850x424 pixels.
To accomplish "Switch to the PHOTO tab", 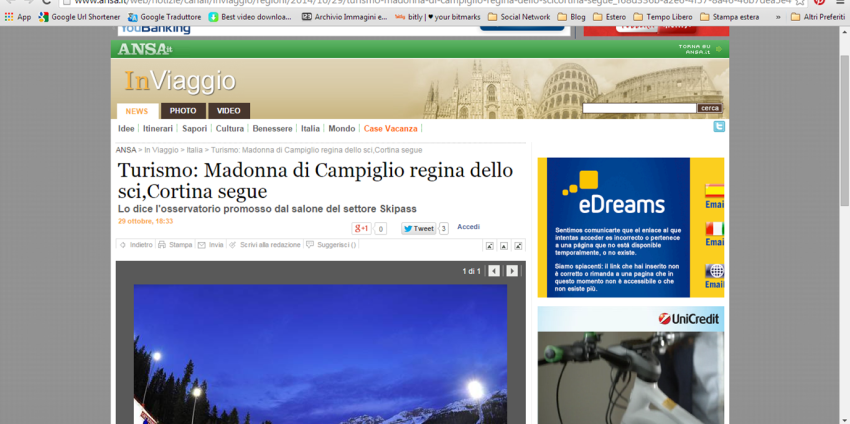I will [183, 111].
